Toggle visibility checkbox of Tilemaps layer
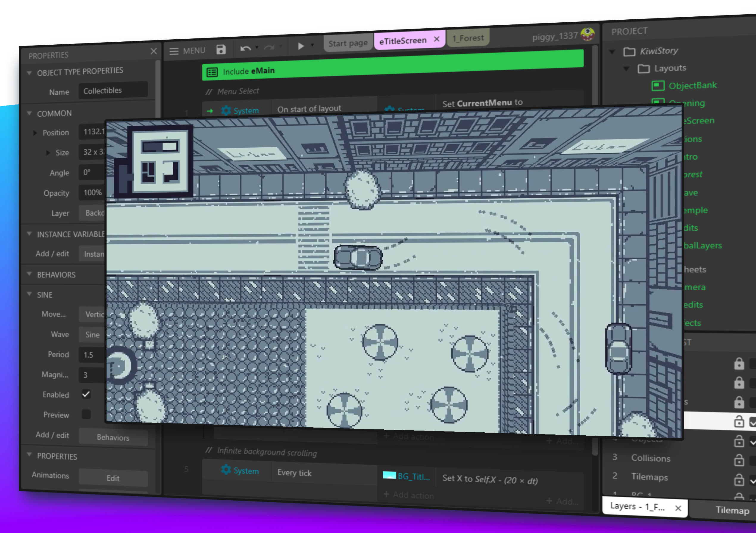The image size is (756, 533). pos(753,481)
